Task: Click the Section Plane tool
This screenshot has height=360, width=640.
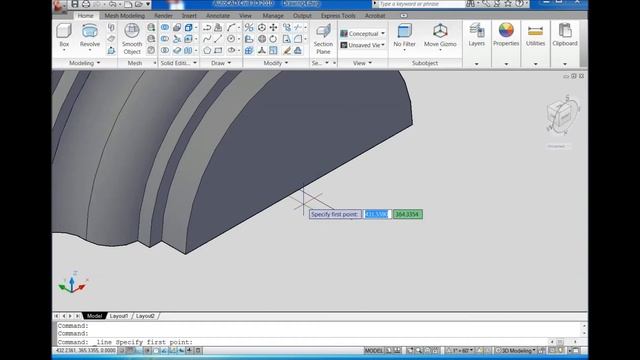Action: (323, 39)
